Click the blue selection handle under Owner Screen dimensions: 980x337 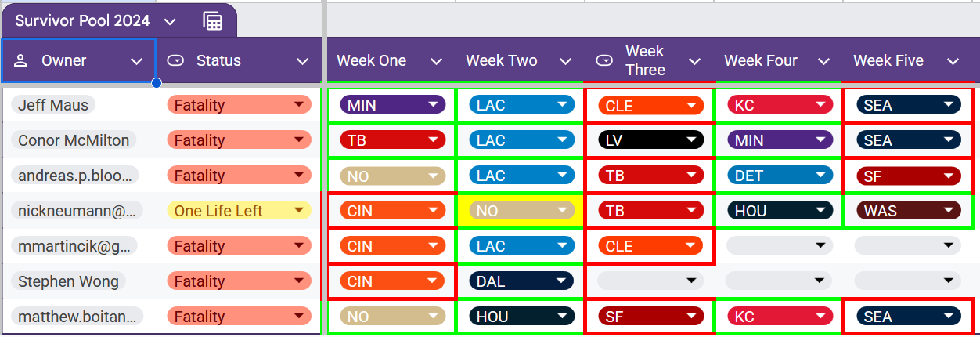point(157,82)
